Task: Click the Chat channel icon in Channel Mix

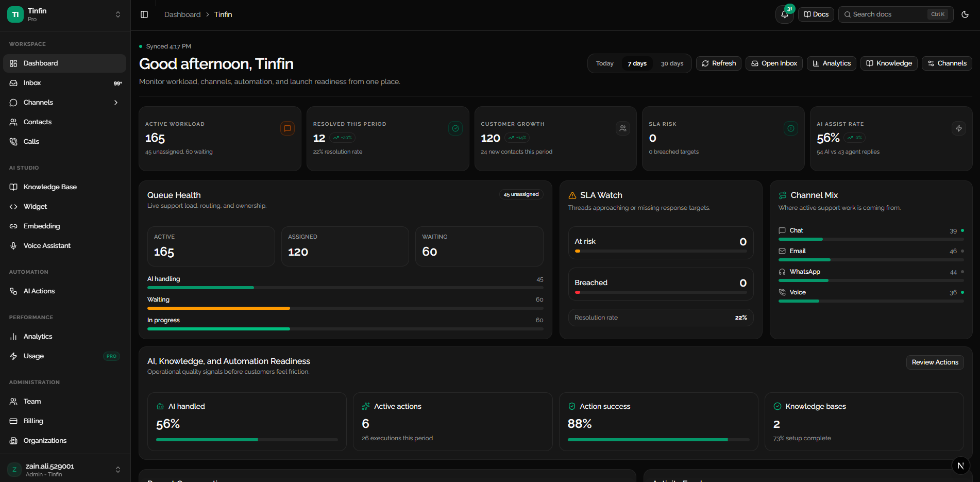Action: 782,230
